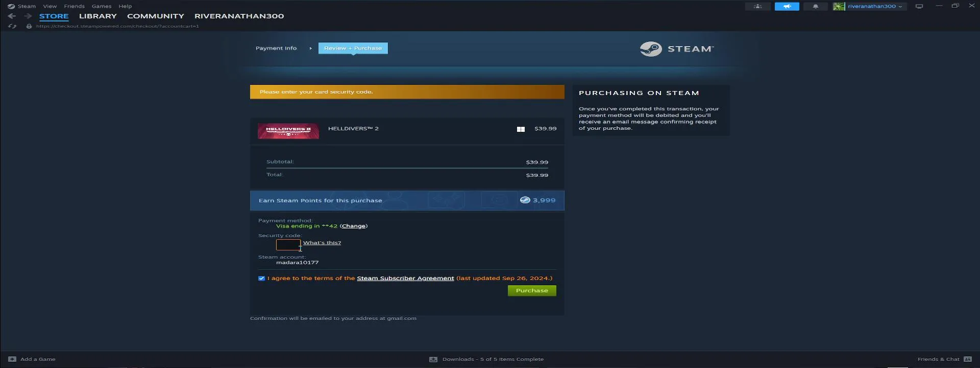Viewport: 980px width, 368px height.
Task: Open the announcements megaphone button
Action: pos(787,6)
